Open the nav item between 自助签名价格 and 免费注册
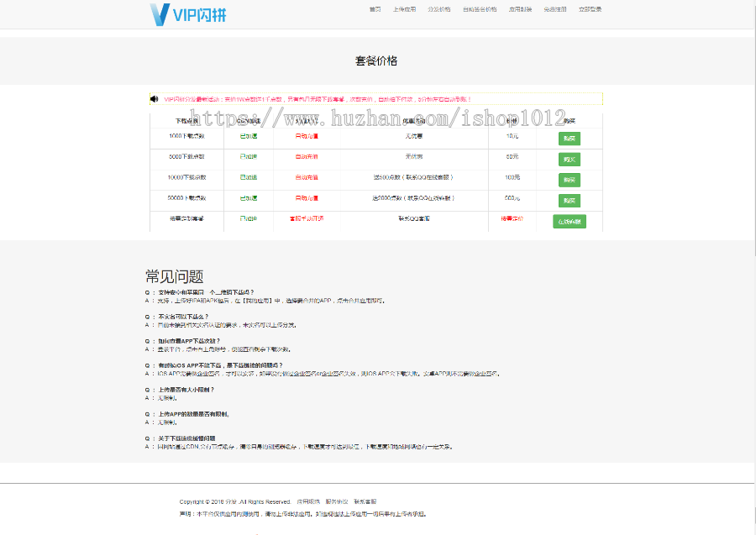This screenshot has height=535, width=756. (x=520, y=9)
